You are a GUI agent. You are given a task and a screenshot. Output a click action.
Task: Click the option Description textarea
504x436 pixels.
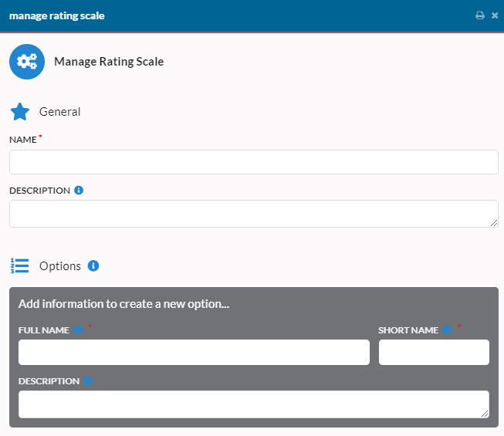(x=254, y=404)
